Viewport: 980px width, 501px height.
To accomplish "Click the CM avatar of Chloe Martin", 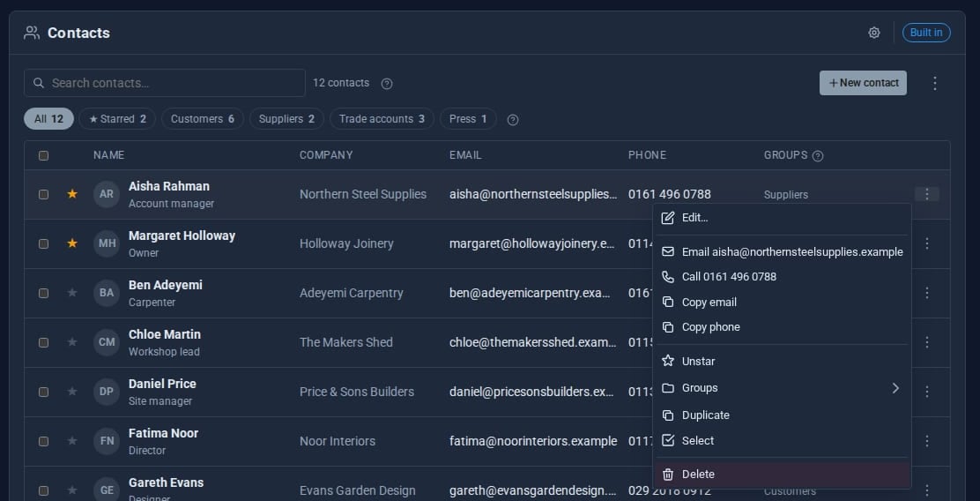I will [x=107, y=342].
